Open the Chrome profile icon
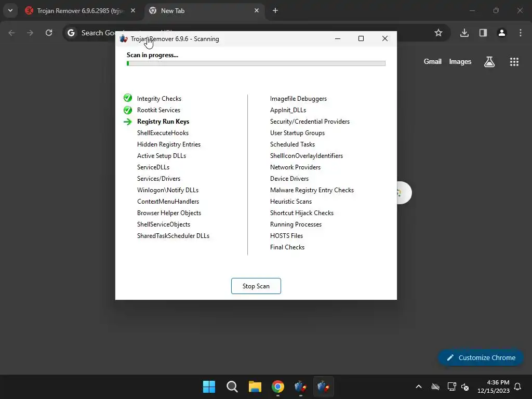532x399 pixels. [x=502, y=33]
